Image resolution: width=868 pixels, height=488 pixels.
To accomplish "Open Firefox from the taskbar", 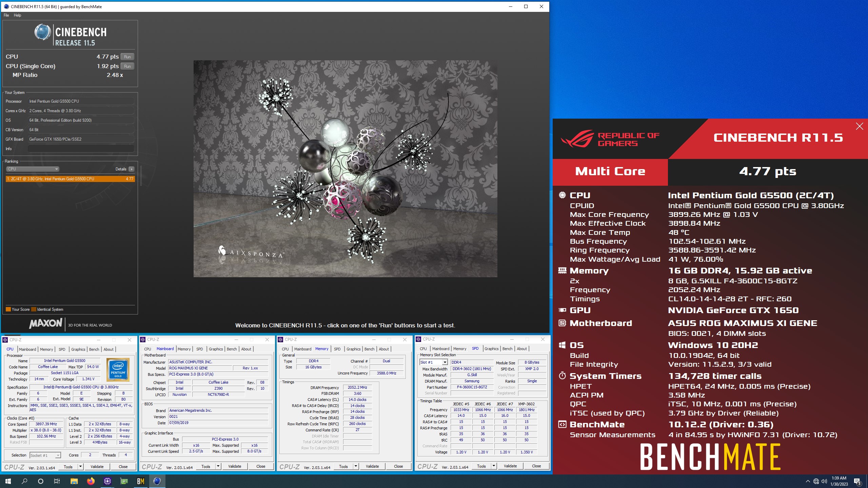I will [x=91, y=481].
